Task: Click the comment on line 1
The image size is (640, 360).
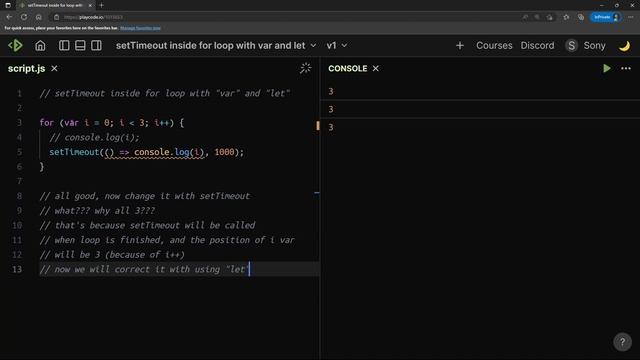Action: [x=165, y=93]
